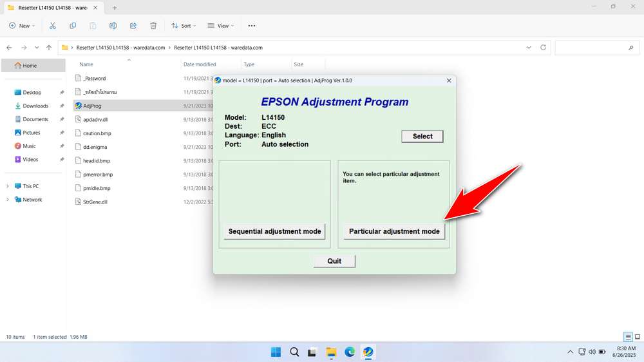Click the Quit button

(334, 261)
